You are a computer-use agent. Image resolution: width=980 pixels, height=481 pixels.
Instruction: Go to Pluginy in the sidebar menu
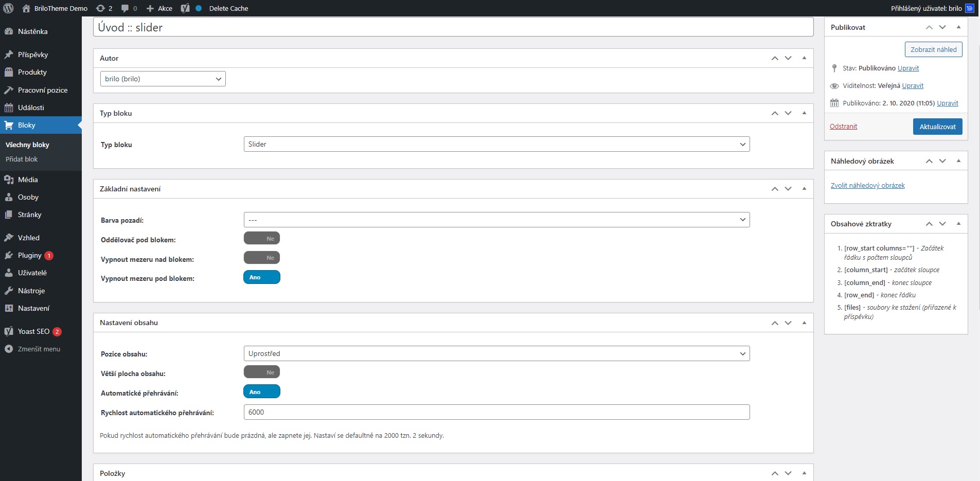pos(29,255)
